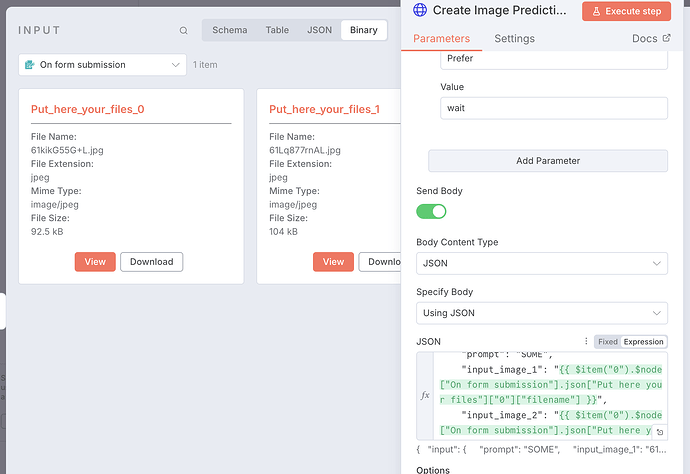Disable the Send Body toggle
Screen dimensions: 690x474
click(431, 211)
